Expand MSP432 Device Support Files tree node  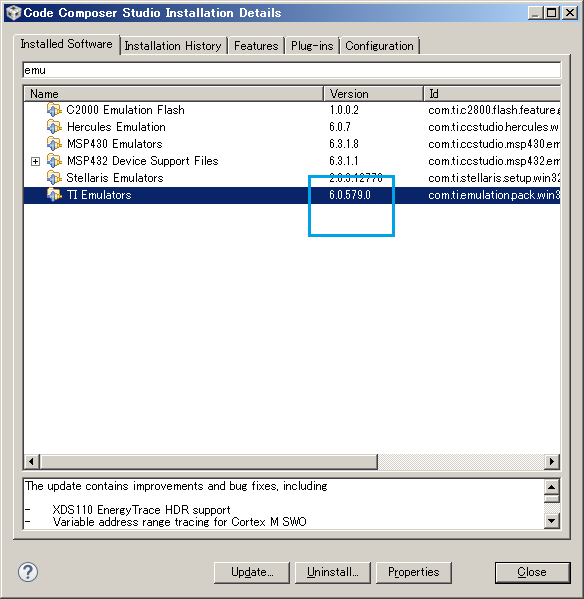(x=35, y=161)
